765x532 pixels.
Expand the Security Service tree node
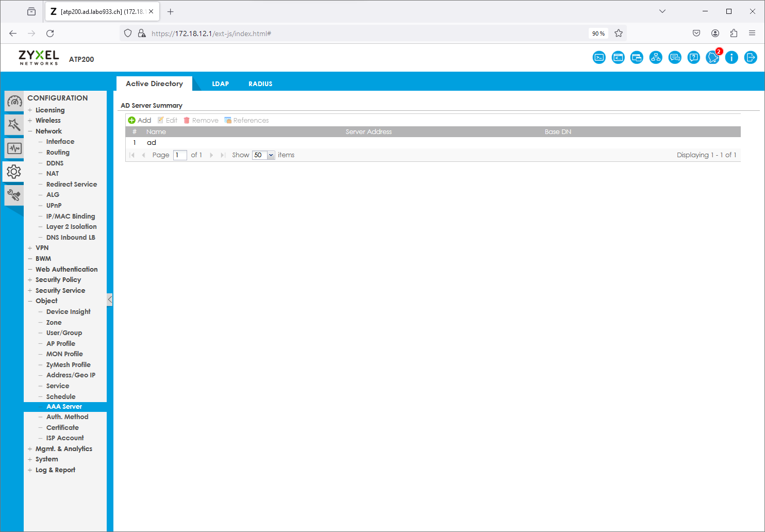[x=30, y=291]
